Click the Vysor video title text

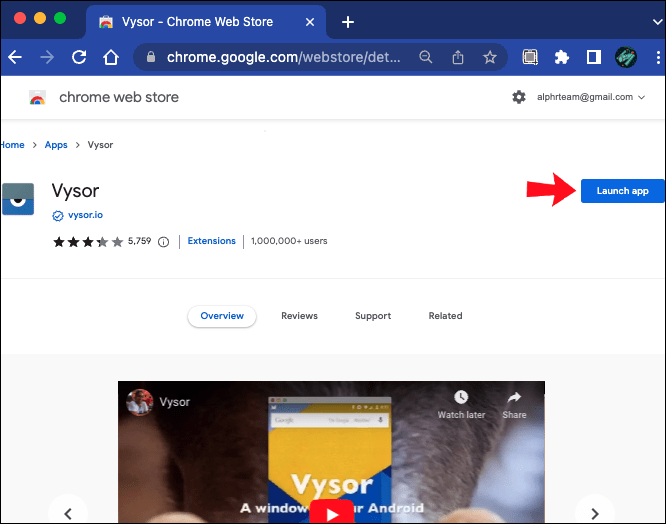(x=175, y=402)
